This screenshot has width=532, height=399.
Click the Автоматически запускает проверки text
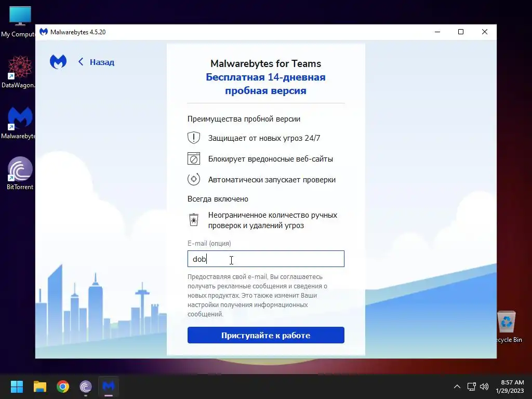[x=272, y=180]
